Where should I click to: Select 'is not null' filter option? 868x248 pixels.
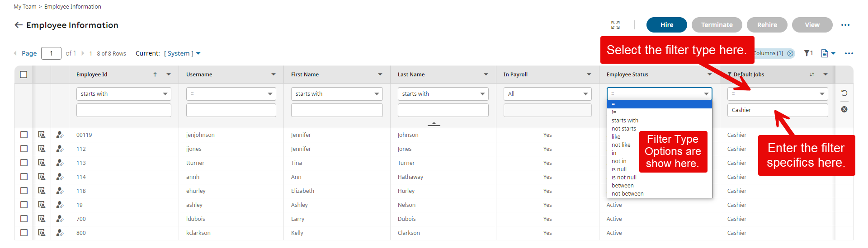(624, 178)
